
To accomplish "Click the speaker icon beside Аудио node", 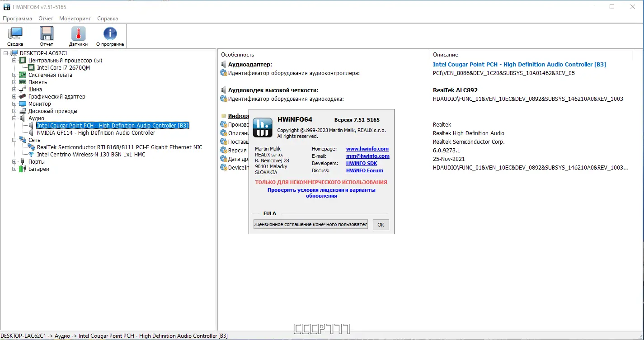I will coord(23,118).
